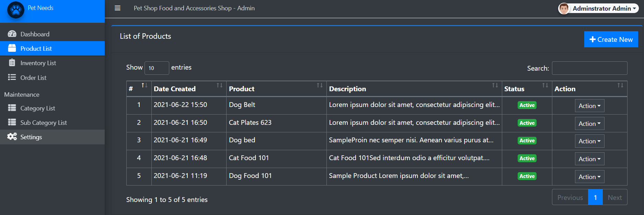The image size is (644, 215).
Task: Open the Dashboard icon in sidebar
Action: point(12,34)
